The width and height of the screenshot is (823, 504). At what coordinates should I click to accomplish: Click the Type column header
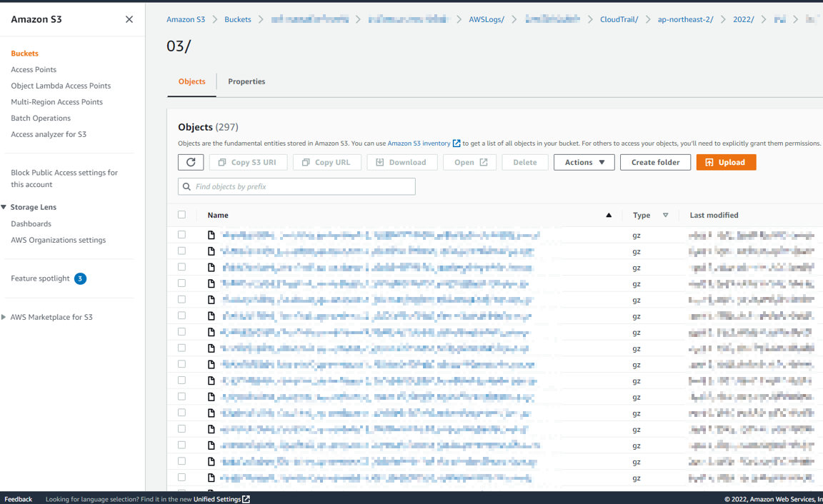click(642, 215)
